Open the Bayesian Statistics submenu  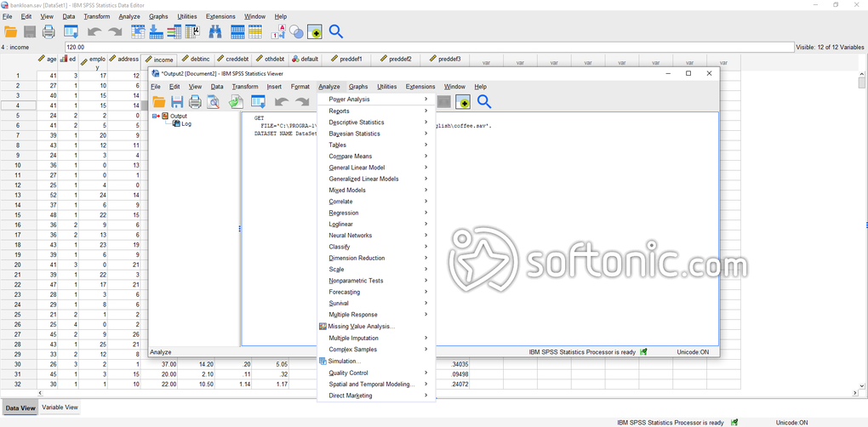pyautogui.click(x=378, y=134)
